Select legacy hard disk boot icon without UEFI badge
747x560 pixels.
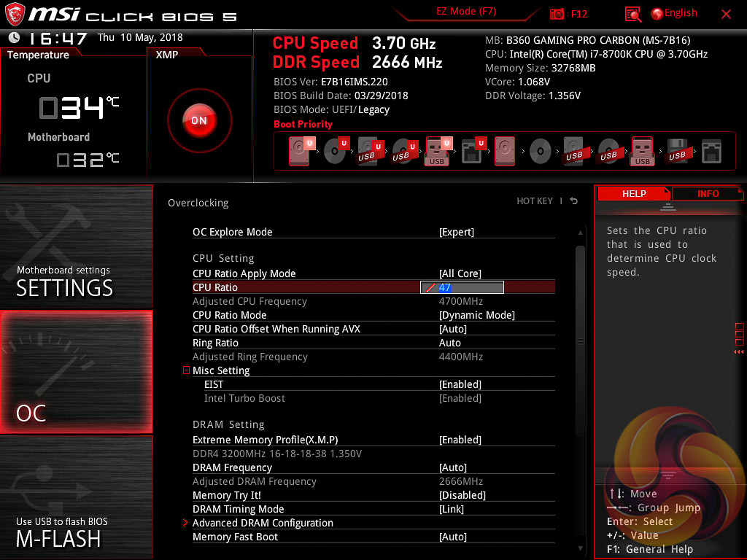click(x=505, y=151)
